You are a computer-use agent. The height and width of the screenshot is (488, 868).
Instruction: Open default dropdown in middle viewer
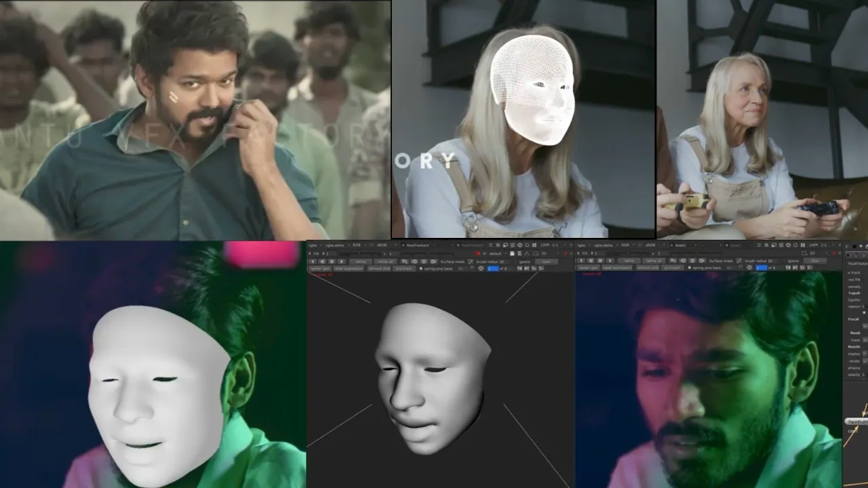pos(497,253)
